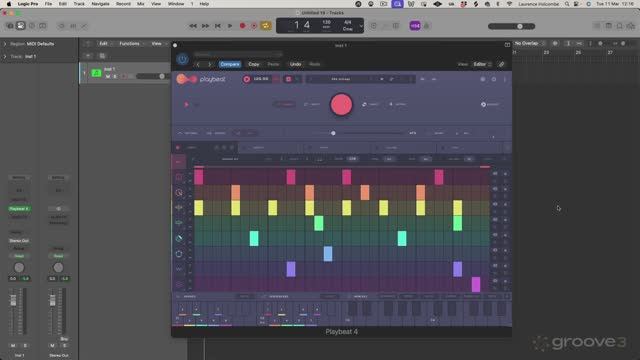Click Bnc on the Stereo Out strip
The width and height of the screenshot is (640, 360).
point(64,339)
